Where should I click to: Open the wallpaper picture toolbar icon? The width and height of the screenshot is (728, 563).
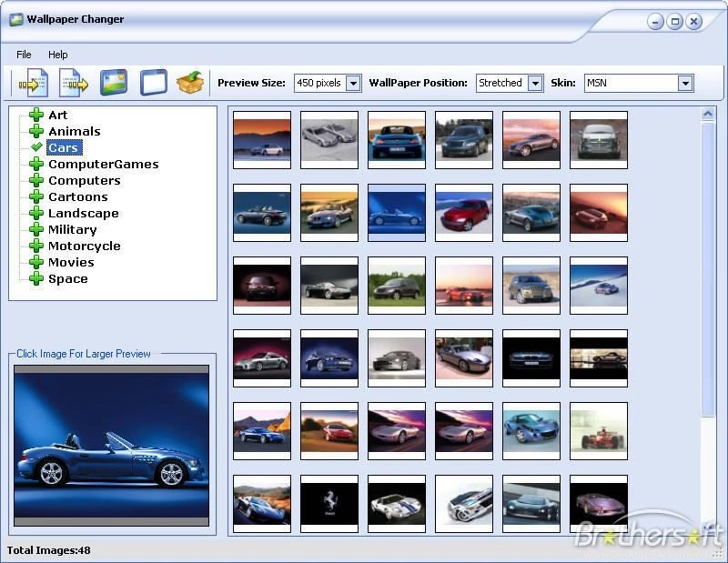(x=115, y=82)
